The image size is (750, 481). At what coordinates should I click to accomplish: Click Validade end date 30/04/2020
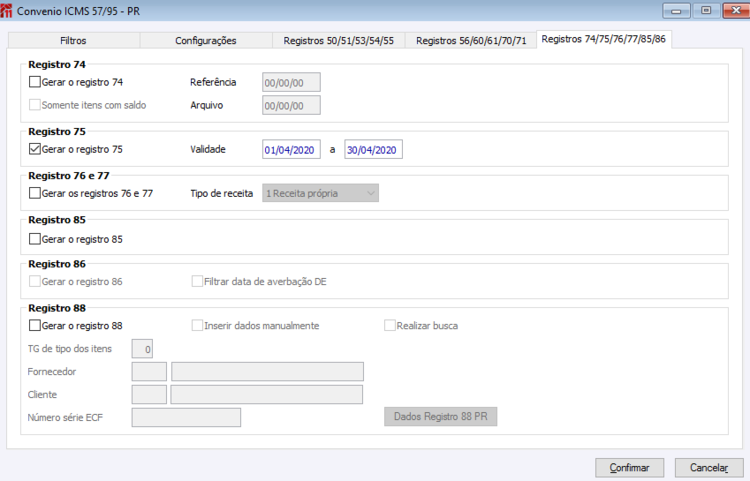374,150
